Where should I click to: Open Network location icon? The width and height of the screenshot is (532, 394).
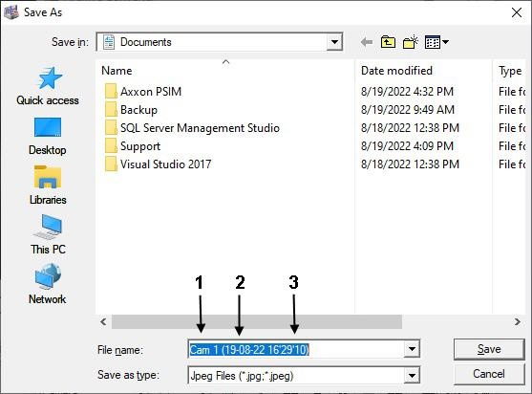48,284
